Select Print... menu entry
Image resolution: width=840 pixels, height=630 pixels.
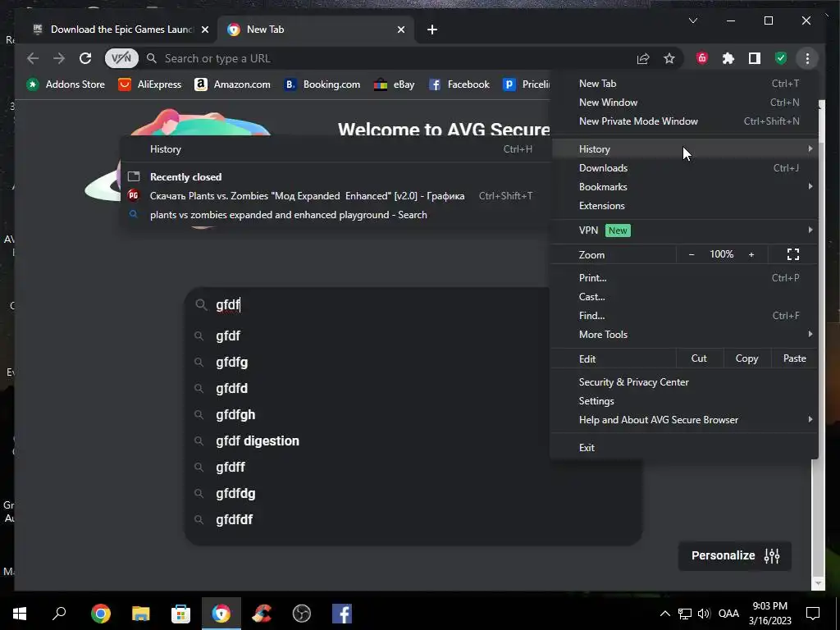coord(684,278)
